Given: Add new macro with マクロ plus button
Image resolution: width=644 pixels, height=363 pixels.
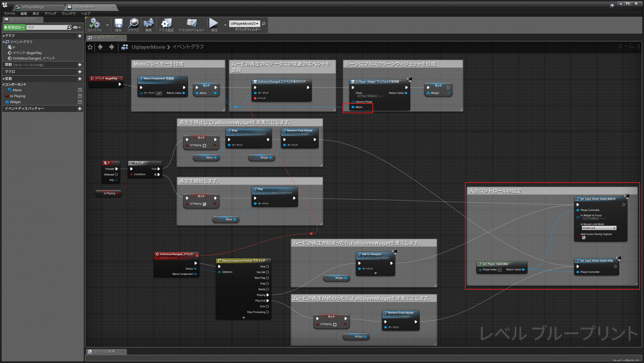Looking at the screenshot, I should (80, 72).
